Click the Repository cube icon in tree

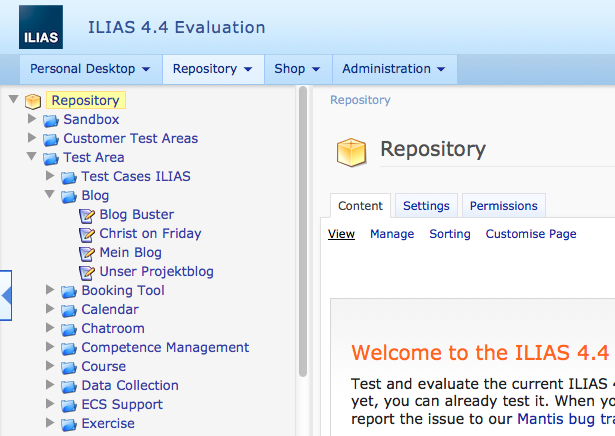tap(33, 101)
